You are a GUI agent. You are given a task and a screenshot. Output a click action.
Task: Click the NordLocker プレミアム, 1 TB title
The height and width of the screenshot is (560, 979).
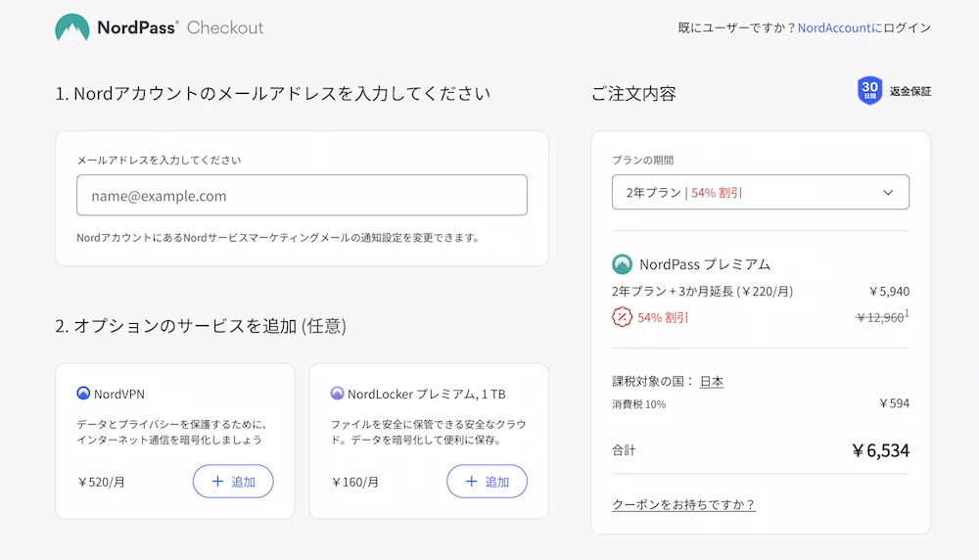pyautogui.click(x=427, y=394)
